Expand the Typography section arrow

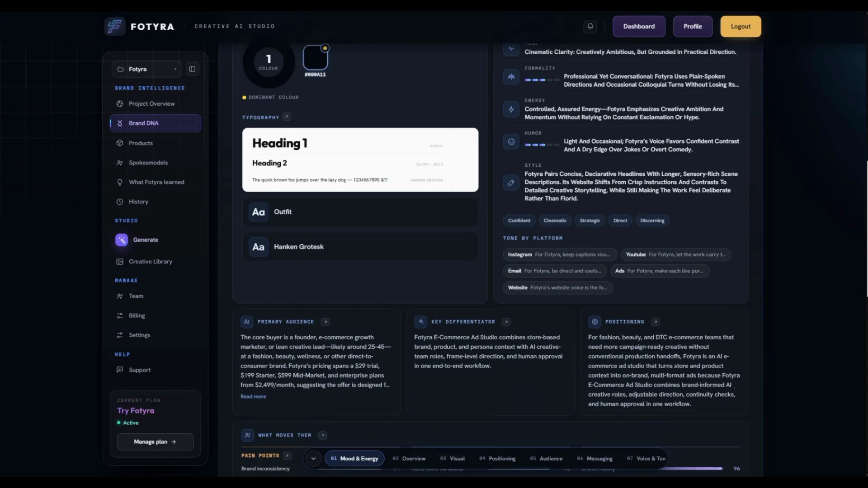(x=287, y=117)
